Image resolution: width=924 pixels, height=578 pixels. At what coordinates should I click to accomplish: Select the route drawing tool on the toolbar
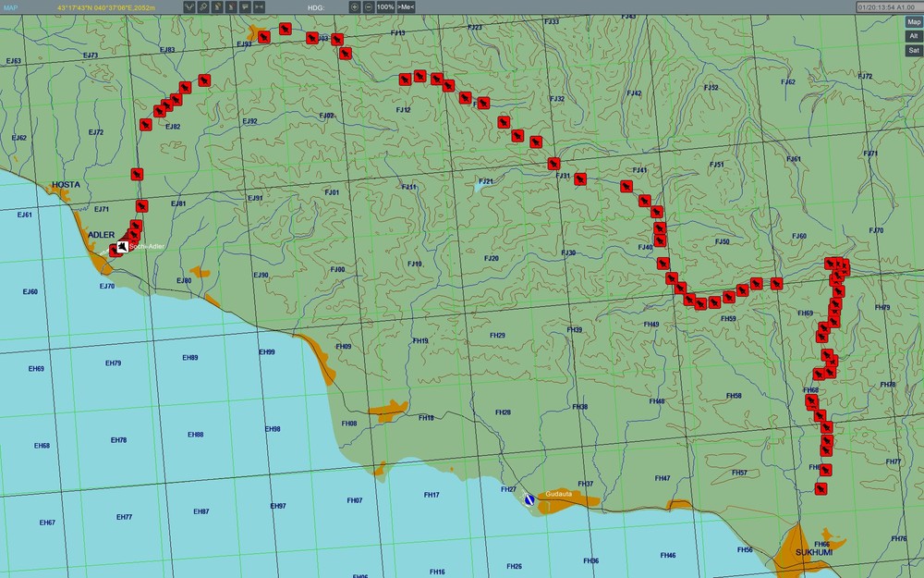(189, 6)
